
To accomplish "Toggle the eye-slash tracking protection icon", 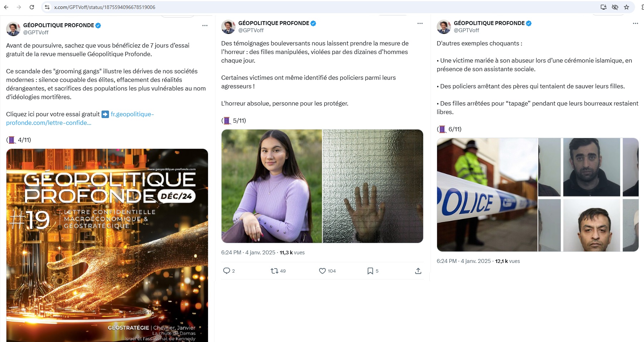I will (x=615, y=7).
